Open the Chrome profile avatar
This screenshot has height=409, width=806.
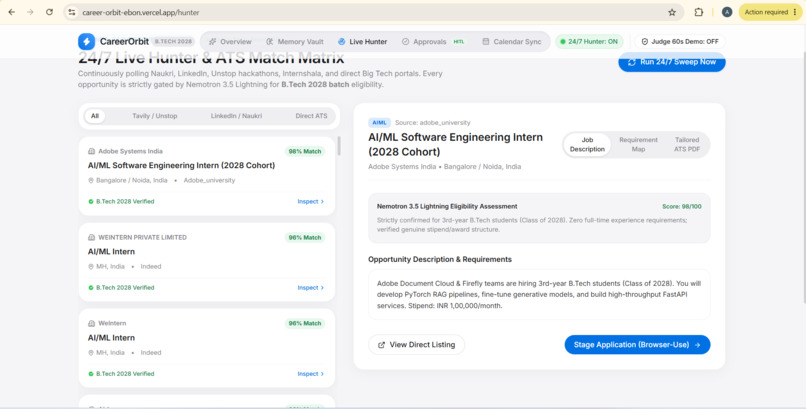pyautogui.click(x=727, y=12)
